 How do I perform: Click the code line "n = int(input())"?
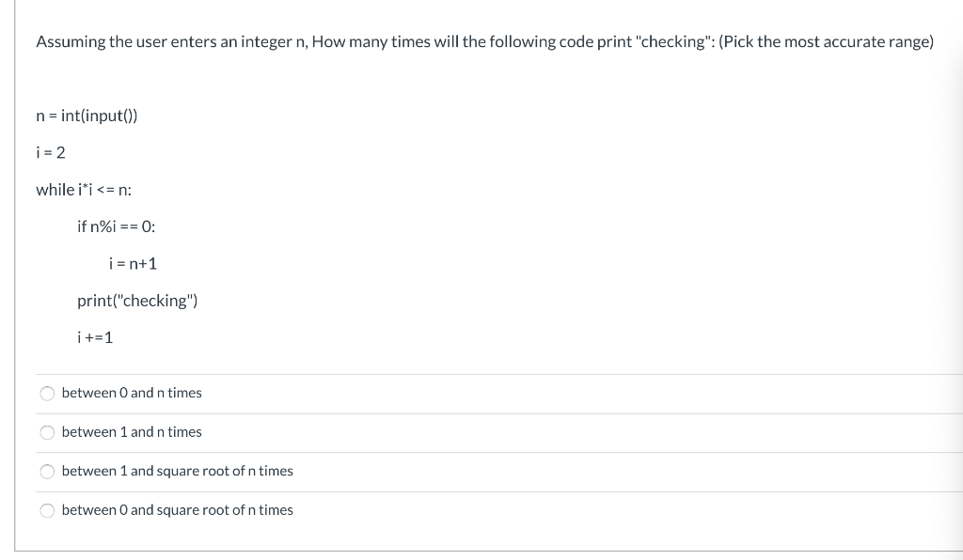(x=87, y=116)
